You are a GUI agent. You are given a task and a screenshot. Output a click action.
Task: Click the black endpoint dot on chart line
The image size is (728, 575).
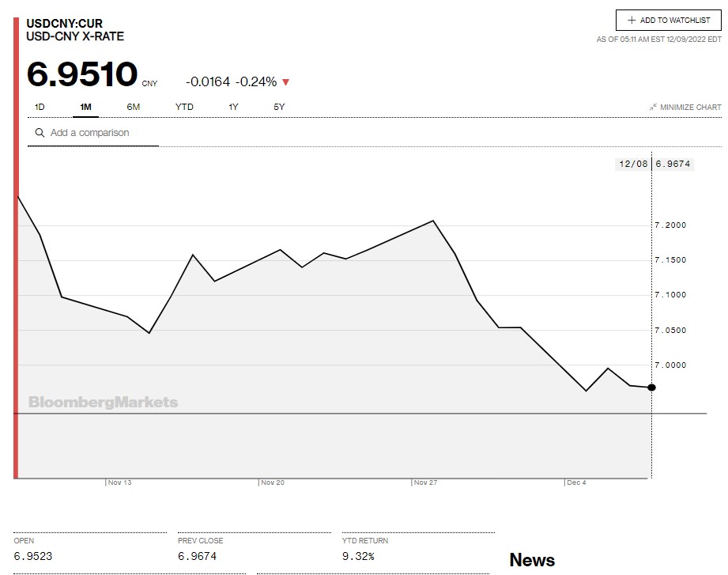pyautogui.click(x=651, y=387)
